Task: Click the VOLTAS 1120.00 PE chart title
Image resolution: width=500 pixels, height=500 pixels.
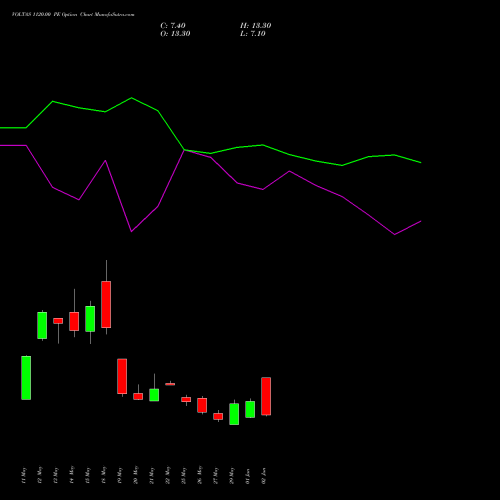Action: [73, 15]
